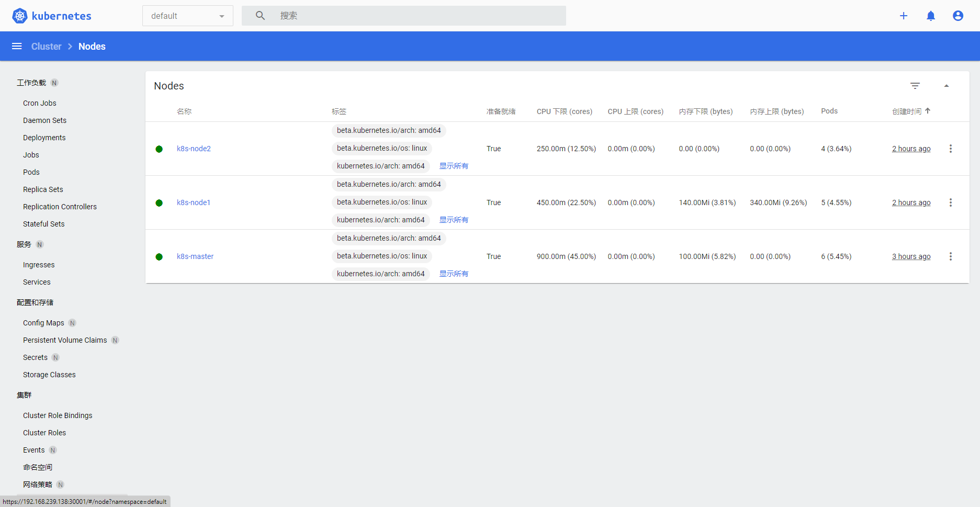
Task: Click the search magnifier icon
Action: tap(260, 16)
